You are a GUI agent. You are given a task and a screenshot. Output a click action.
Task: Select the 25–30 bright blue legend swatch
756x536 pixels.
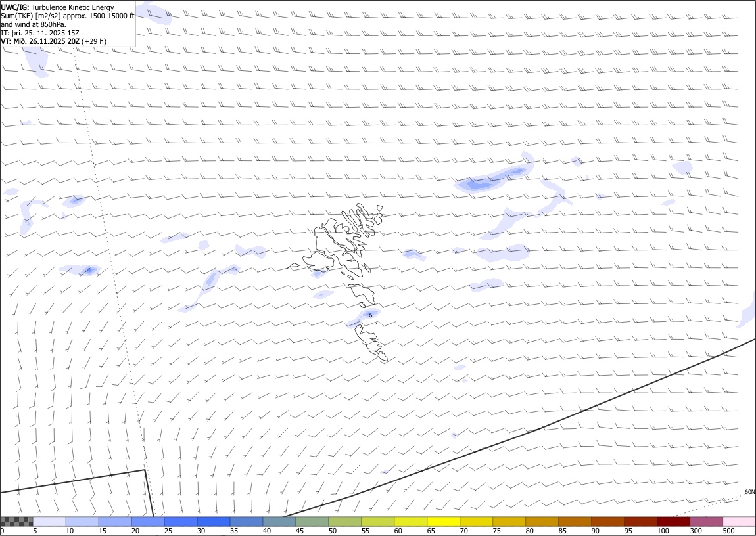coord(181,522)
